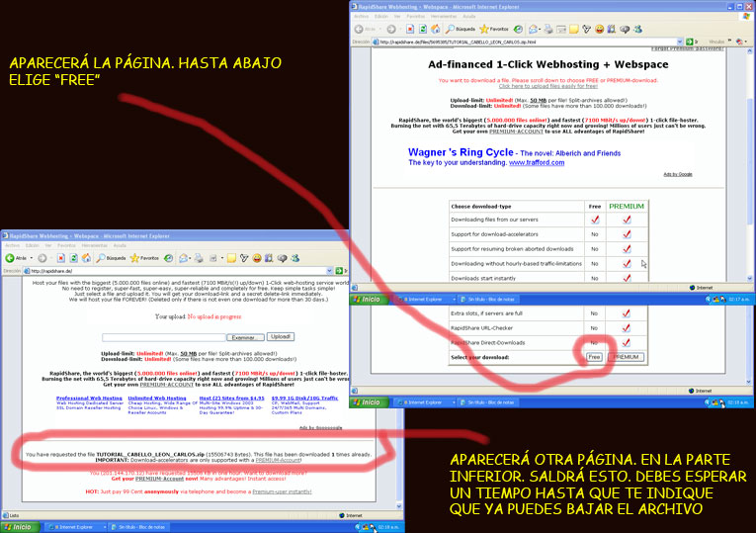Print from the TUTORIAL_CABELLO download page window
This screenshot has height=533, width=756.
548,30
